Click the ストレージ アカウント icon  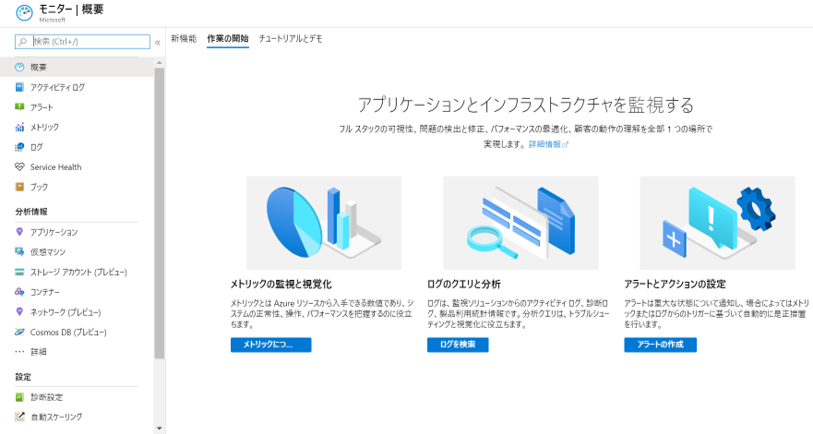19,272
